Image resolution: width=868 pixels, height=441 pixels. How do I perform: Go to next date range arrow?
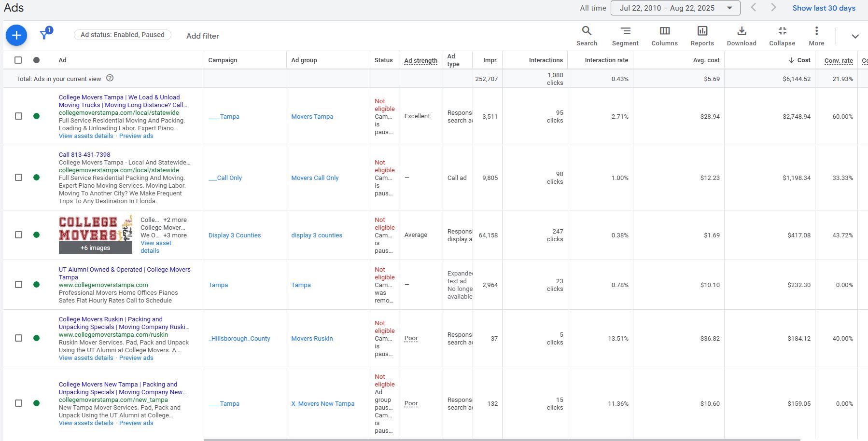pos(774,7)
